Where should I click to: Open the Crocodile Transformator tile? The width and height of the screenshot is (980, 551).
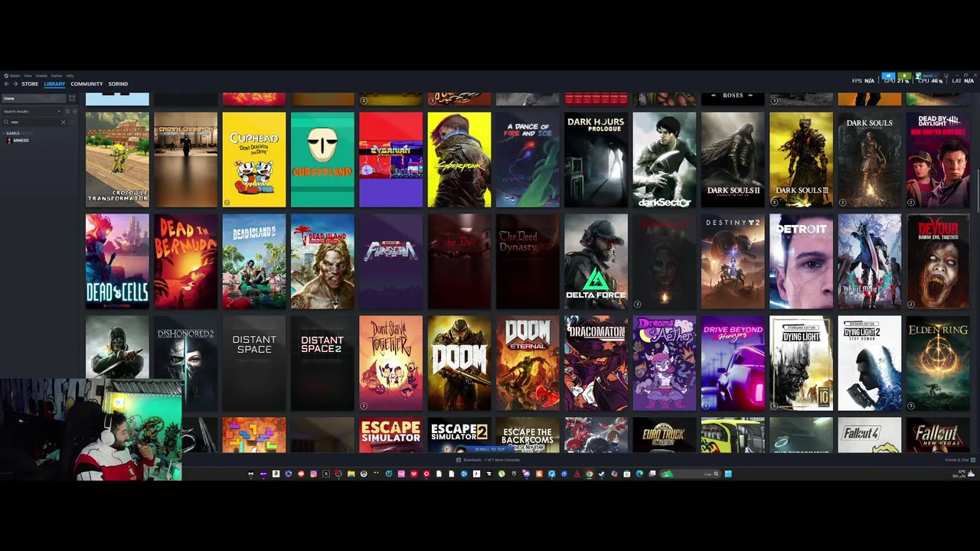117,160
